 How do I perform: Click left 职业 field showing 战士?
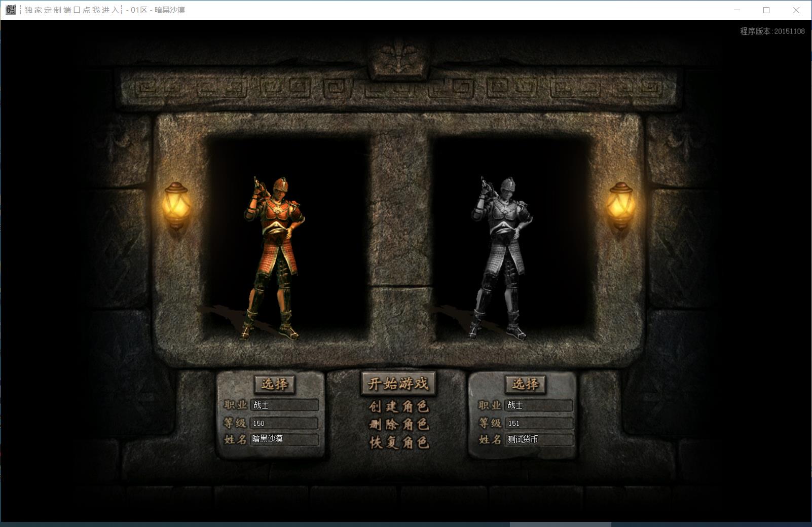point(284,405)
